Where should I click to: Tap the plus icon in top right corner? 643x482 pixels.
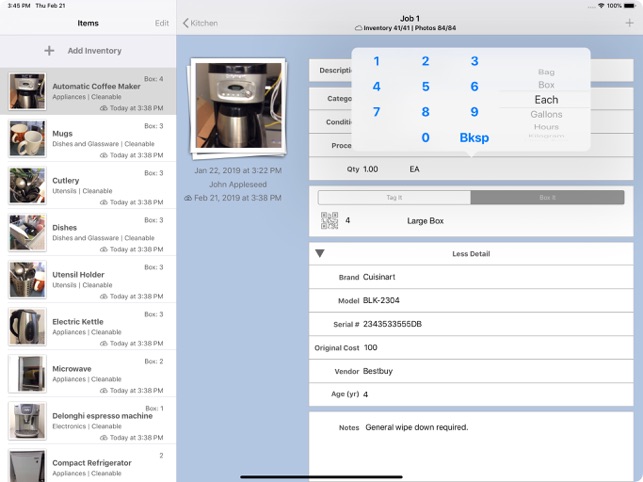629,23
